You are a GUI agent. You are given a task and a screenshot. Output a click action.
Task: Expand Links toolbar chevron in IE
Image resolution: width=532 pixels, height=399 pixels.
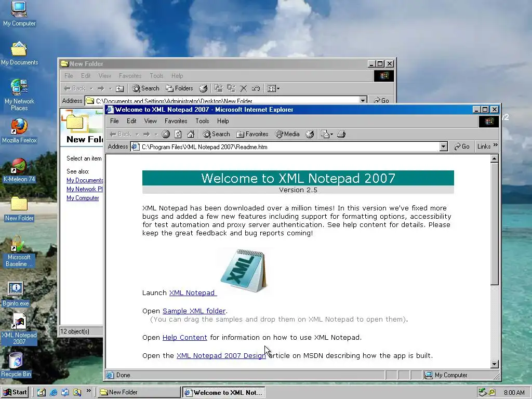click(x=495, y=145)
